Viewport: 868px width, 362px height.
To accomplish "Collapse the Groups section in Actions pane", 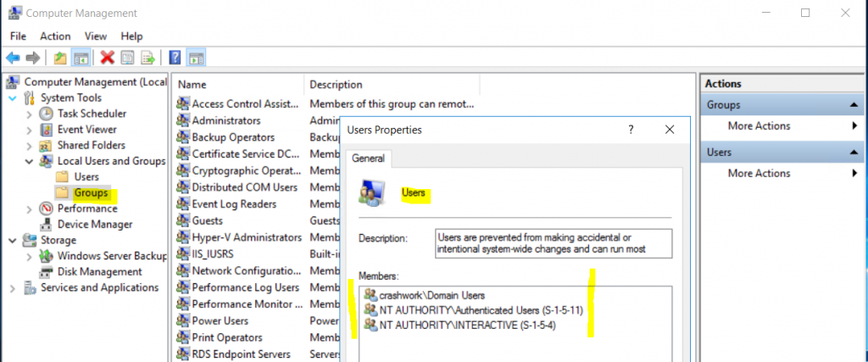I will coord(854,105).
